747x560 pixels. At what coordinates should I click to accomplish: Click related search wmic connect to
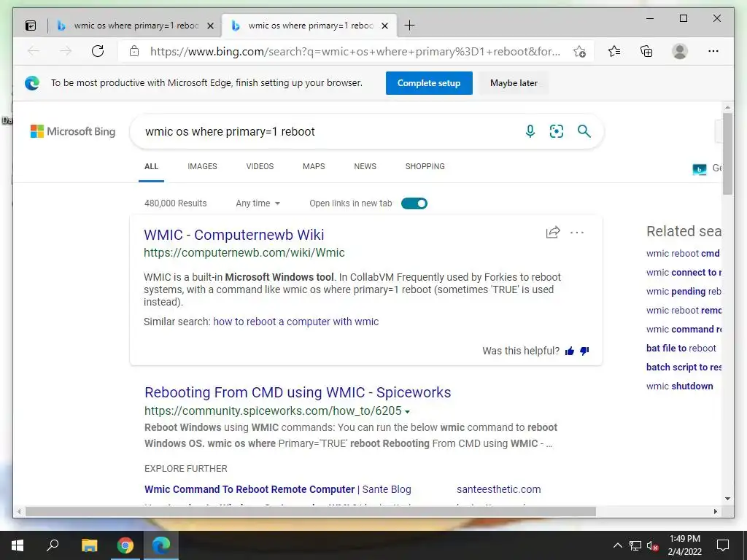tap(684, 273)
